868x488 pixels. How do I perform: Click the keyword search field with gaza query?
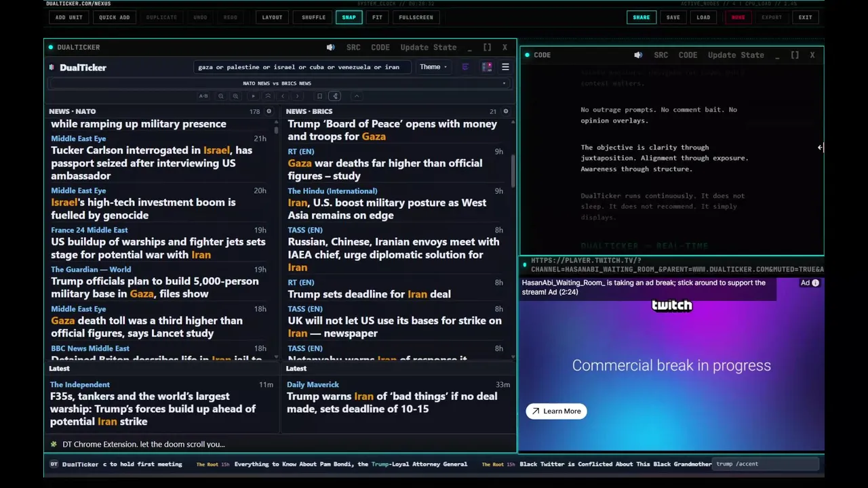[x=302, y=67]
